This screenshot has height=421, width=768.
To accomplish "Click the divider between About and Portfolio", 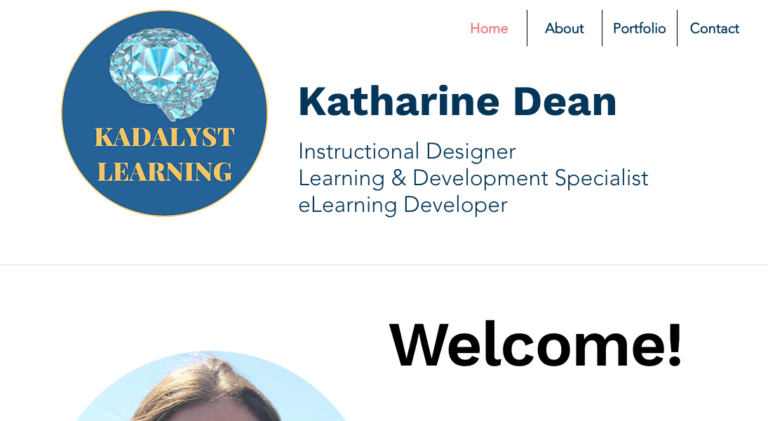I will pyautogui.click(x=602, y=28).
